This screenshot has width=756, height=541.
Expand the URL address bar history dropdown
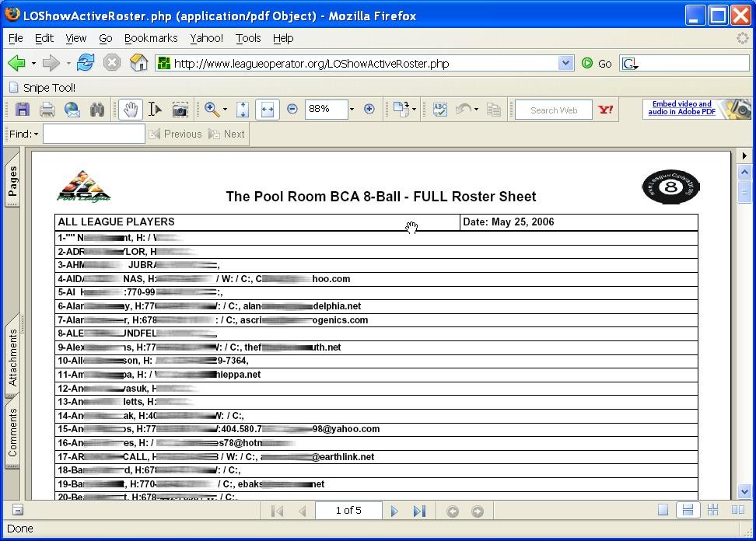(565, 64)
